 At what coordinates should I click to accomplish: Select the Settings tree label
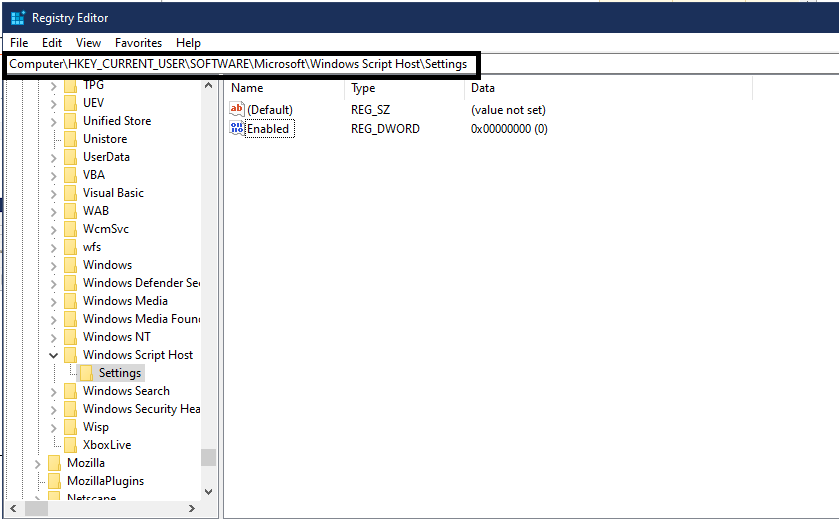click(120, 373)
